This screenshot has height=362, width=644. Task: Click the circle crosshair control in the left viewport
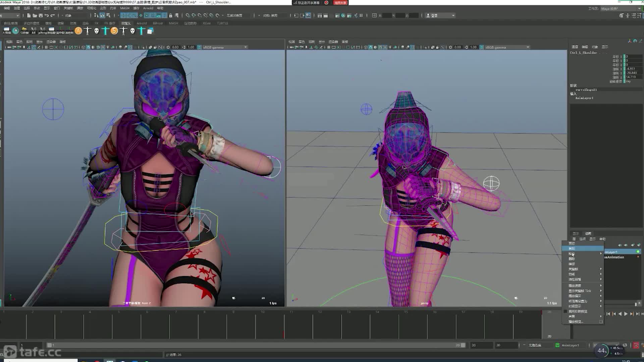coord(53,109)
